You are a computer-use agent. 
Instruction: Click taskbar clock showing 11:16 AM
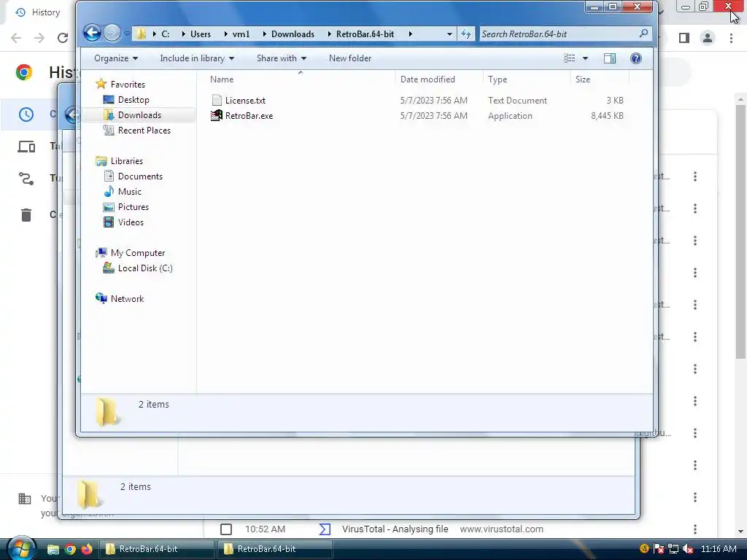[719, 549]
